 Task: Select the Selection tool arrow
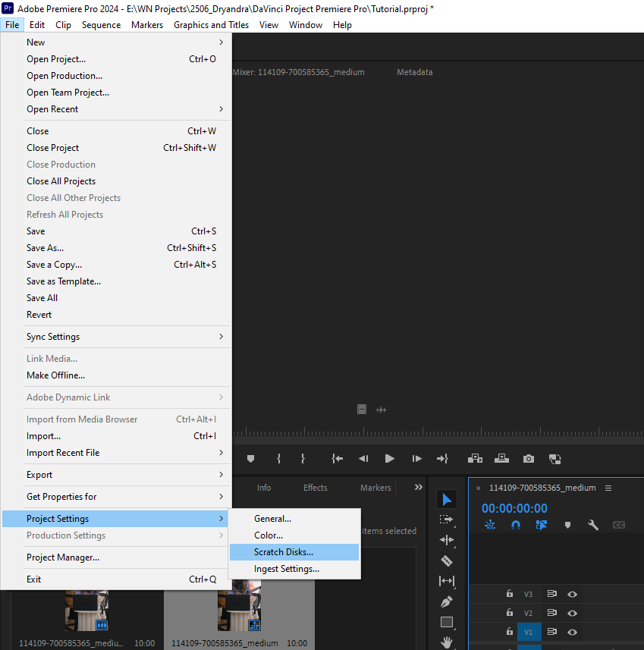447,499
